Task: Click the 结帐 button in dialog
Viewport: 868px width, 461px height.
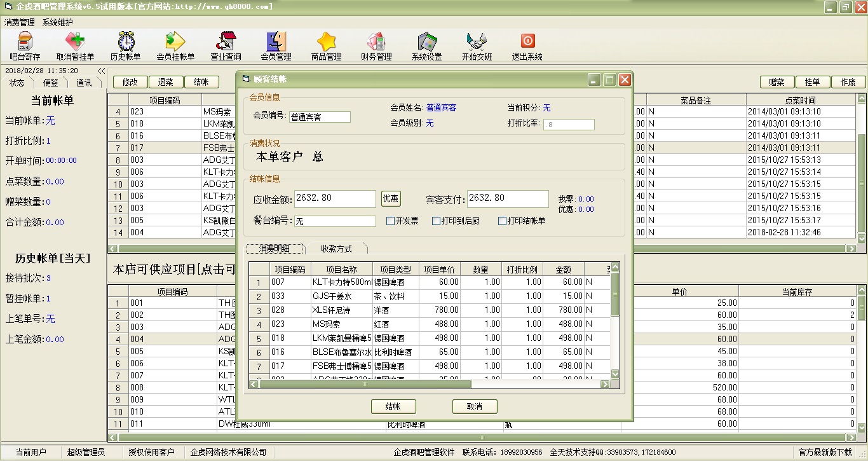Action: [x=393, y=407]
